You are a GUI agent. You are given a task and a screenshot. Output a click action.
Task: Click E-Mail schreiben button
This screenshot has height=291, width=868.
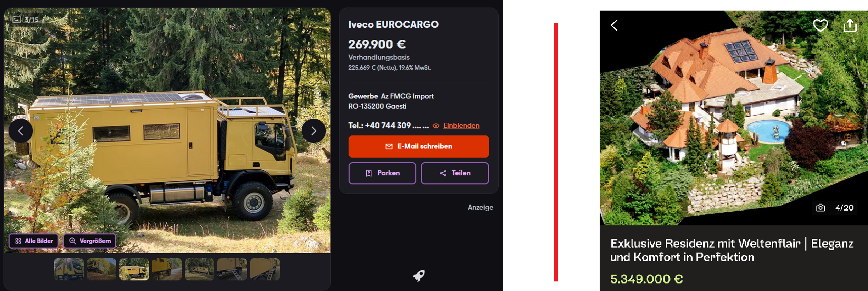[x=419, y=147]
